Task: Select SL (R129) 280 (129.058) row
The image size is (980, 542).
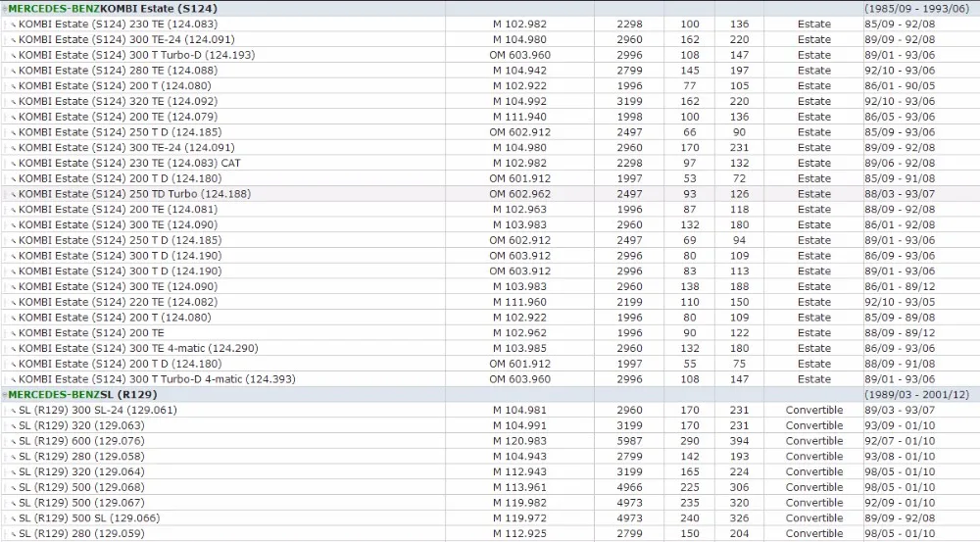Action: coord(490,457)
